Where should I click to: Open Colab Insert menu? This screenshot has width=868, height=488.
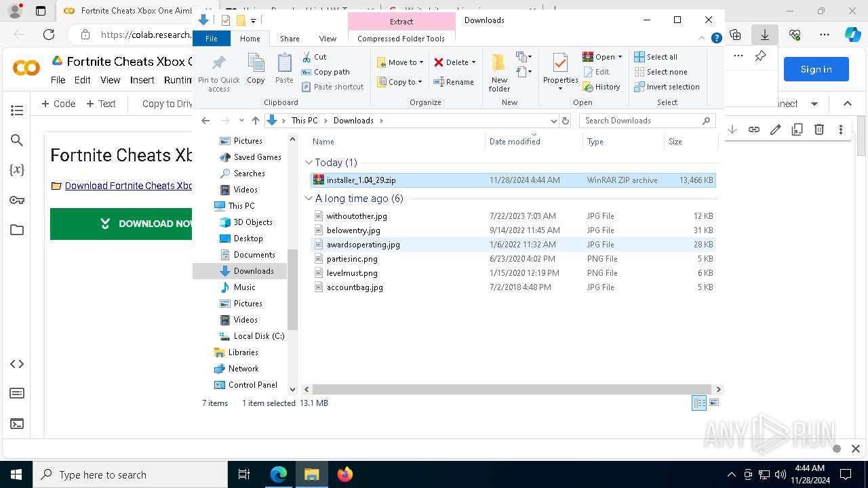[142, 80]
